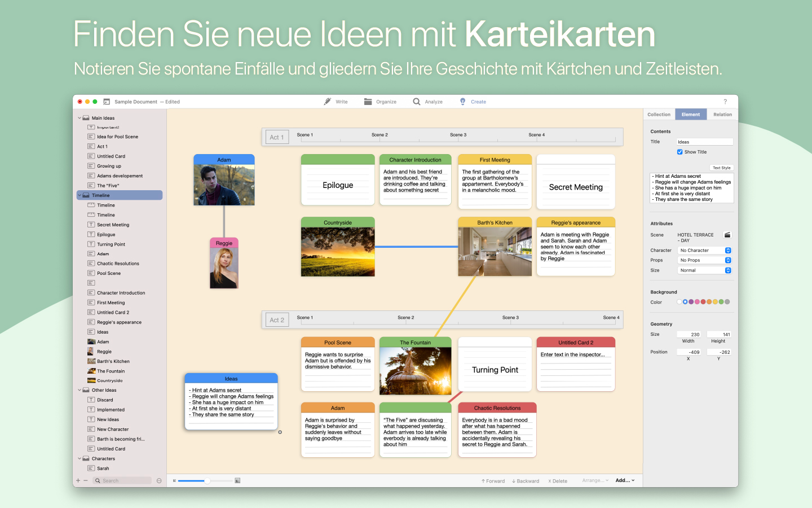Screen dimensions: 812x508
Task: Open sidebar options circle icon beside Search
Action: pos(159,481)
